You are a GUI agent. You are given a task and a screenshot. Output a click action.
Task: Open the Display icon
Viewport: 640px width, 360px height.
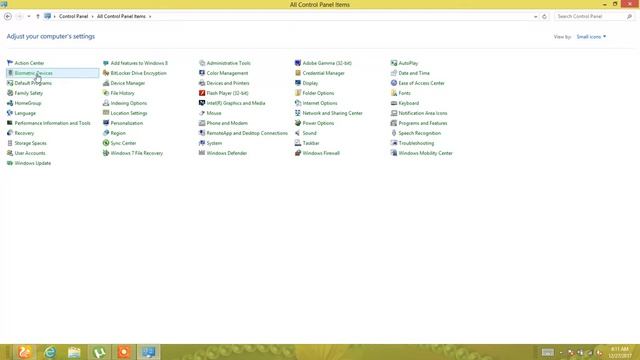pyautogui.click(x=298, y=83)
